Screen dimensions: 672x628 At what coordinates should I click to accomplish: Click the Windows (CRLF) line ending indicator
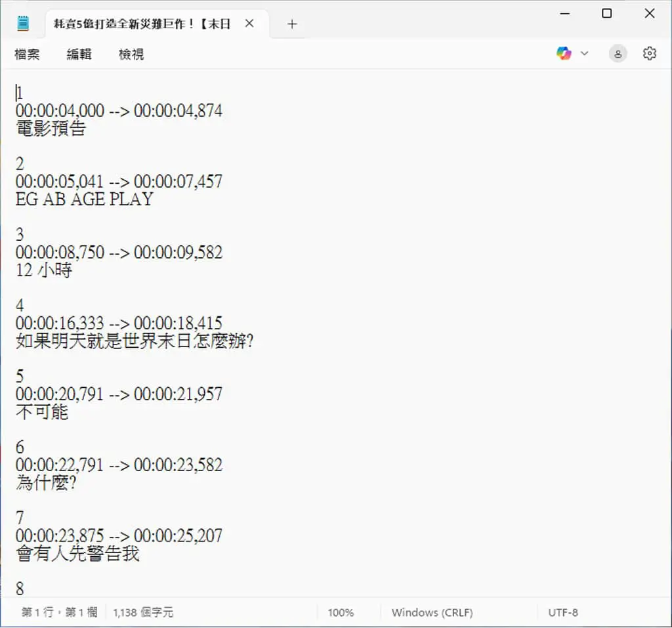(x=432, y=612)
